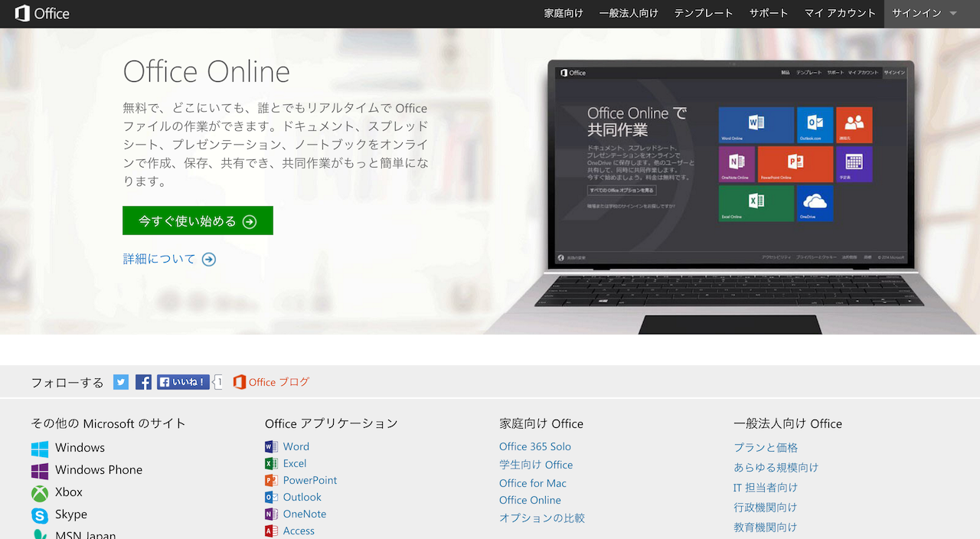Click サインイン in the header
Screen dimensions: 980x539
coord(916,13)
